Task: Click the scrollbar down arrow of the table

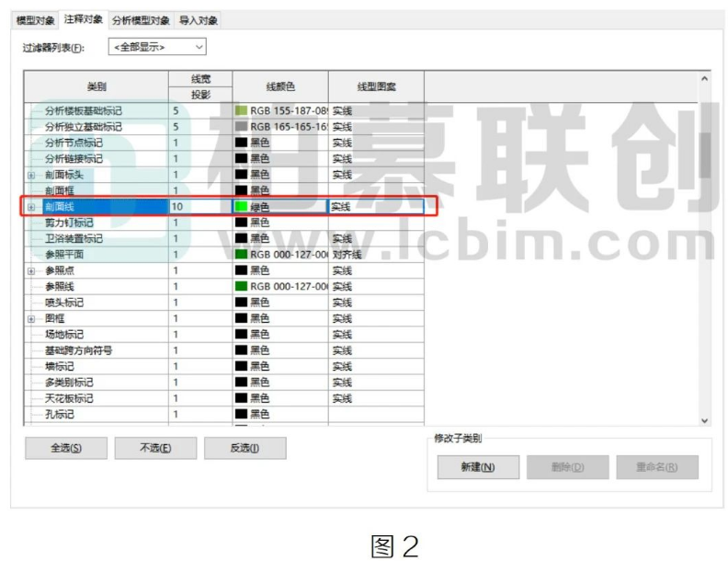Action: tap(704, 420)
